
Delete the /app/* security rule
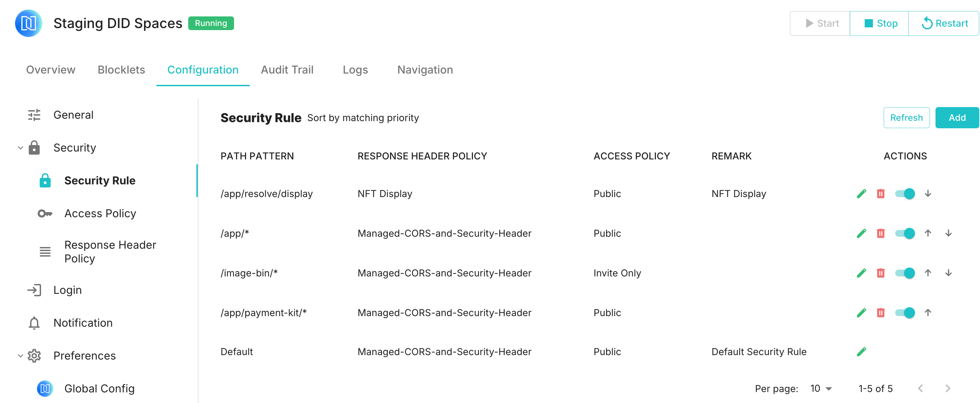[x=880, y=233]
